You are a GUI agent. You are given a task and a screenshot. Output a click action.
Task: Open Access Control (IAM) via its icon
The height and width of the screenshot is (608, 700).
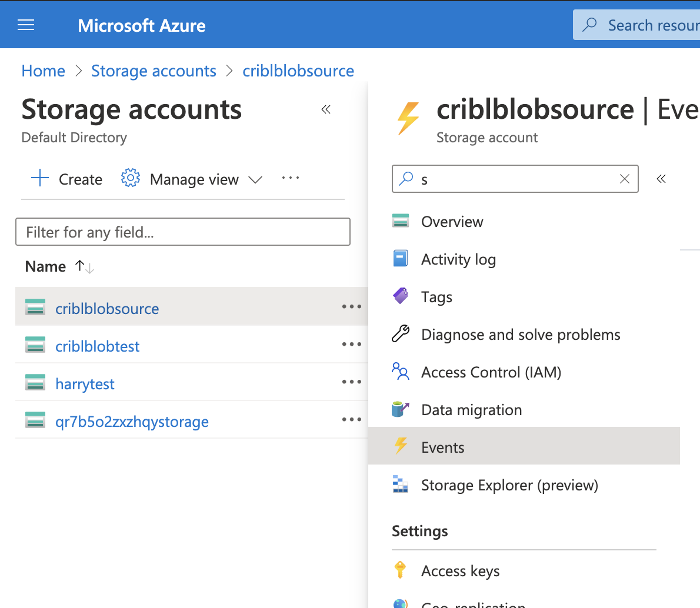401,372
